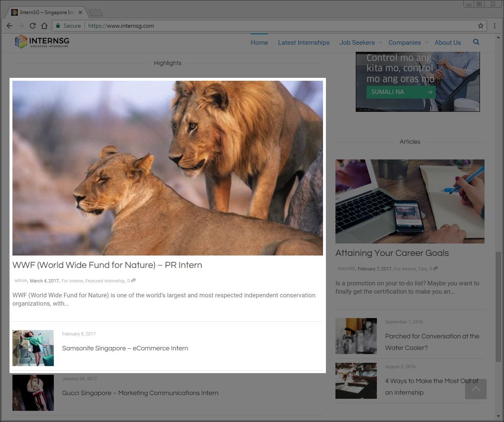The width and height of the screenshot is (504, 422).
Task: Open Samsonite Singapore eCommerce Intern link
Action: (125, 348)
